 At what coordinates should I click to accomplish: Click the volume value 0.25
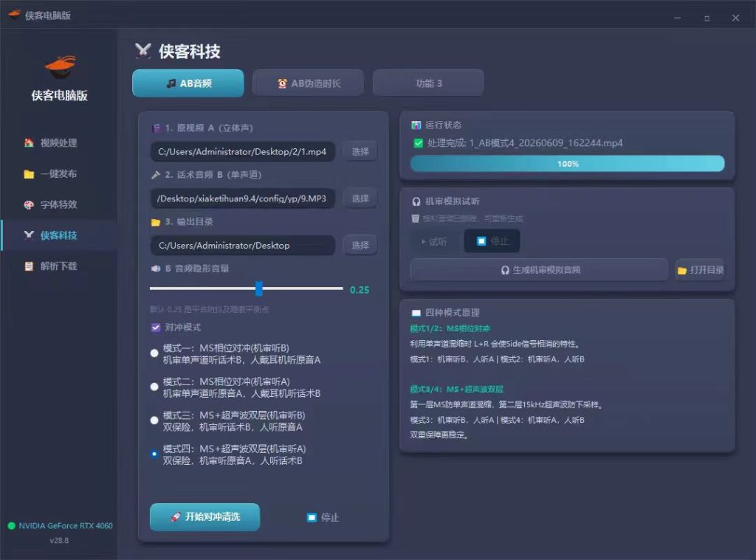point(360,290)
